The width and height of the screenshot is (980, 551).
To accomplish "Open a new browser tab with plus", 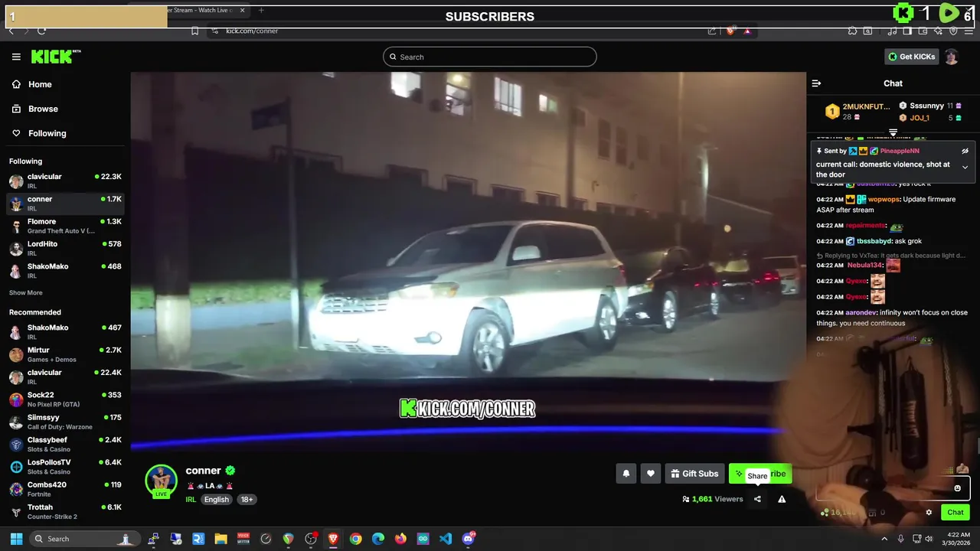I will 261,10.
